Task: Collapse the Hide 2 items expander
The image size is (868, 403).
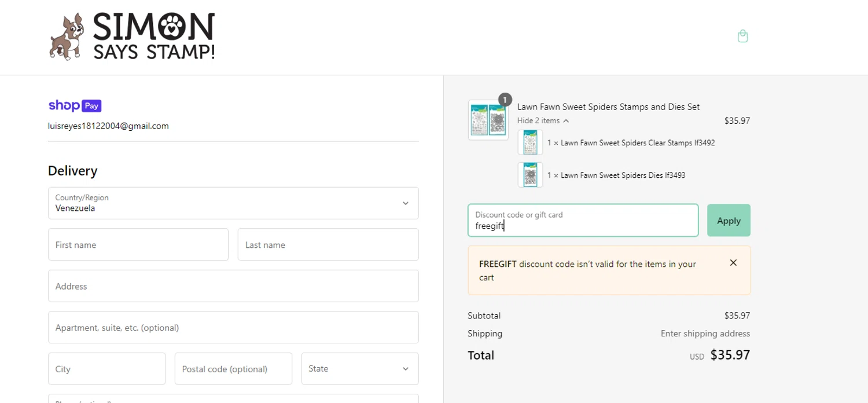Action: [x=543, y=121]
